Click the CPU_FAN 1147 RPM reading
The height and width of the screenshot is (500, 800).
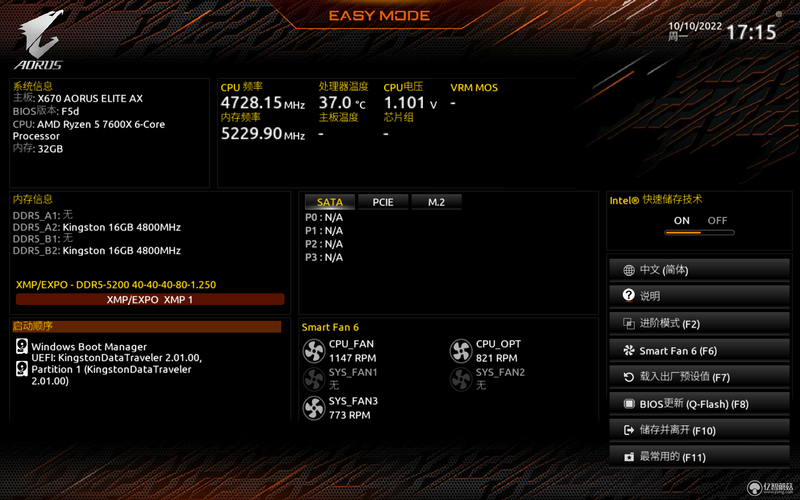(x=353, y=358)
